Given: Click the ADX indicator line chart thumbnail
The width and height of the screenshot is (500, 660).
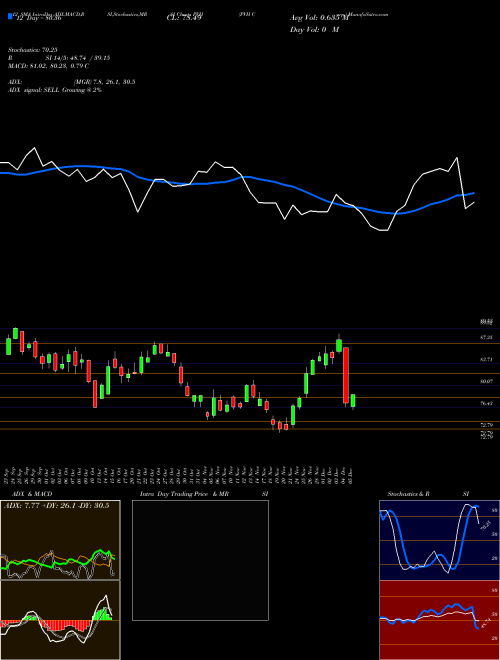Looking at the screenshot, I should [x=60, y=540].
